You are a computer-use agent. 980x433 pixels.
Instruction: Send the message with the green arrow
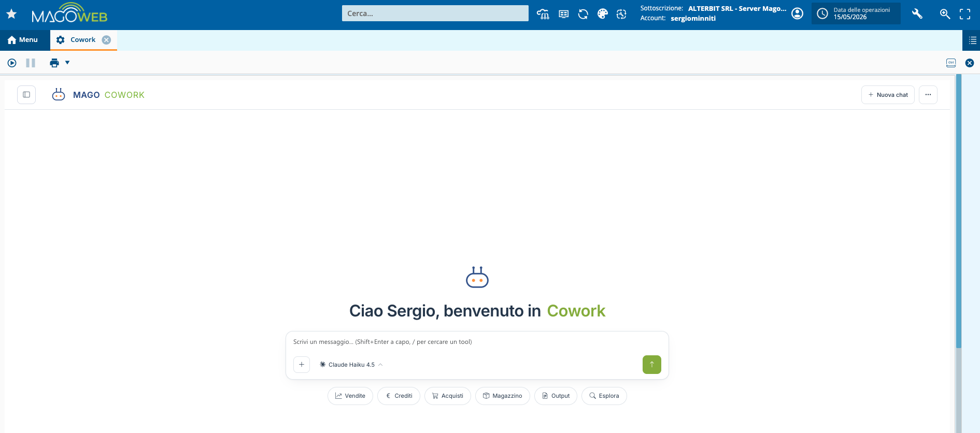click(652, 365)
